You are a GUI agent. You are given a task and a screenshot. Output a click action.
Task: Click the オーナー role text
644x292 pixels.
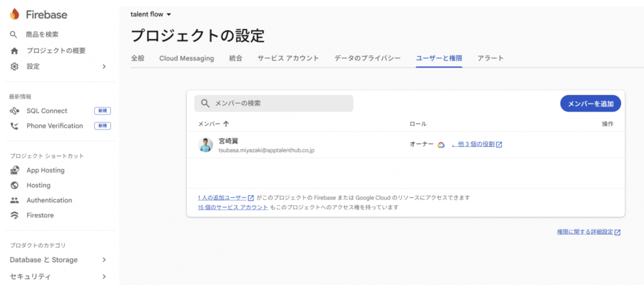(x=421, y=144)
